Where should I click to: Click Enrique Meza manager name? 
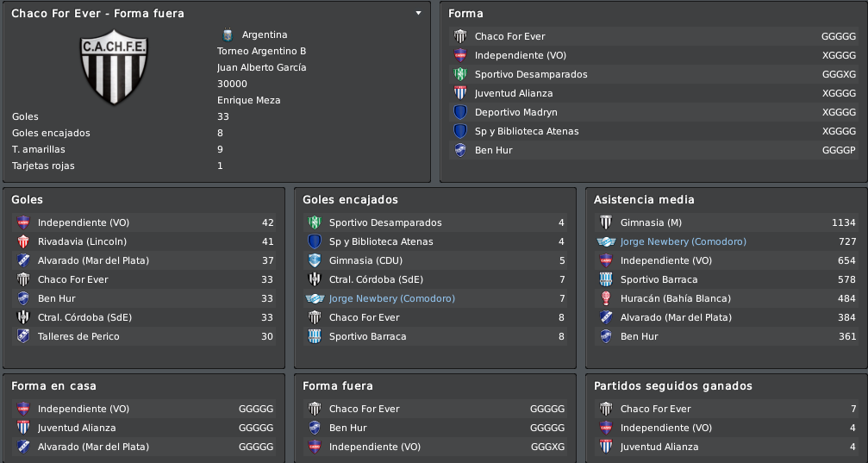click(x=248, y=100)
